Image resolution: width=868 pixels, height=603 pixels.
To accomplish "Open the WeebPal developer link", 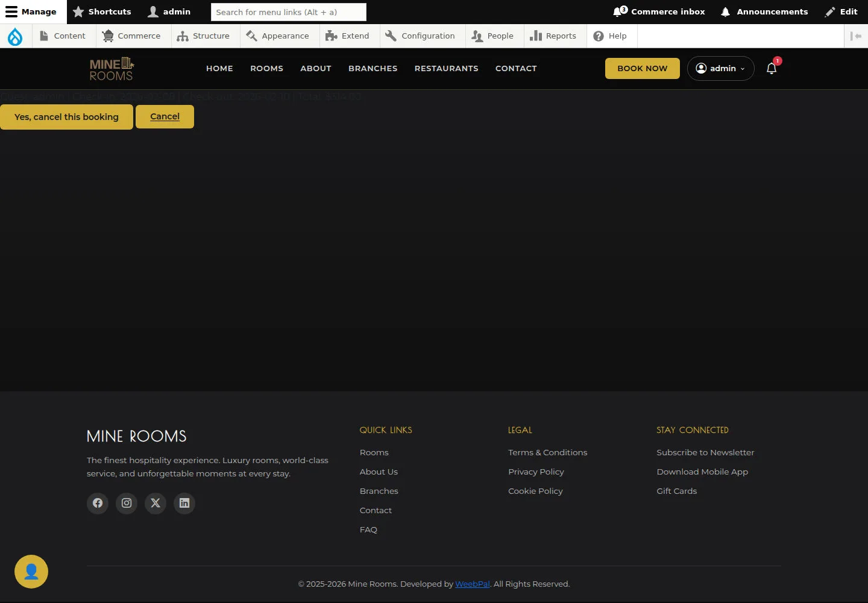I will click(x=473, y=584).
